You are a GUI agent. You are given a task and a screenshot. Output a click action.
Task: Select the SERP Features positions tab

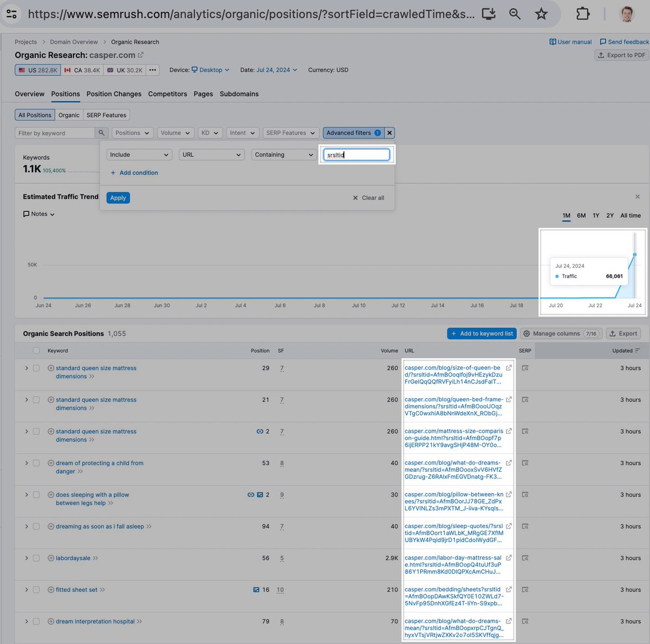[106, 115]
